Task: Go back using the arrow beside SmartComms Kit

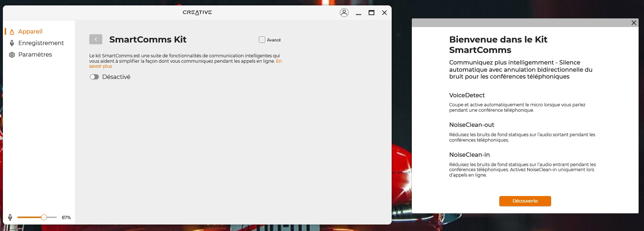Action: [x=96, y=39]
